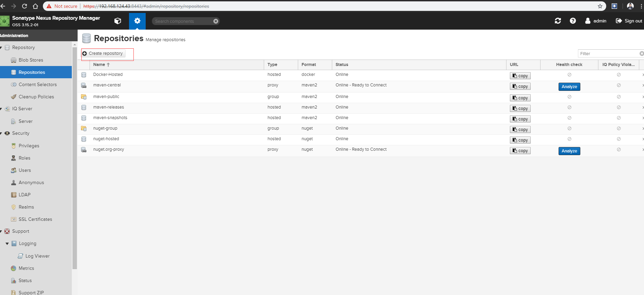The height and width of the screenshot is (295, 644).
Task: Click the nuget-group folder icon
Action: 84,129
